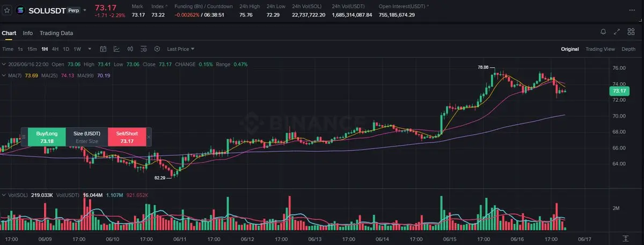The height and width of the screenshot is (245, 644).
Task: Click the 24h Low value 72.29
Action: pos(273,14)
